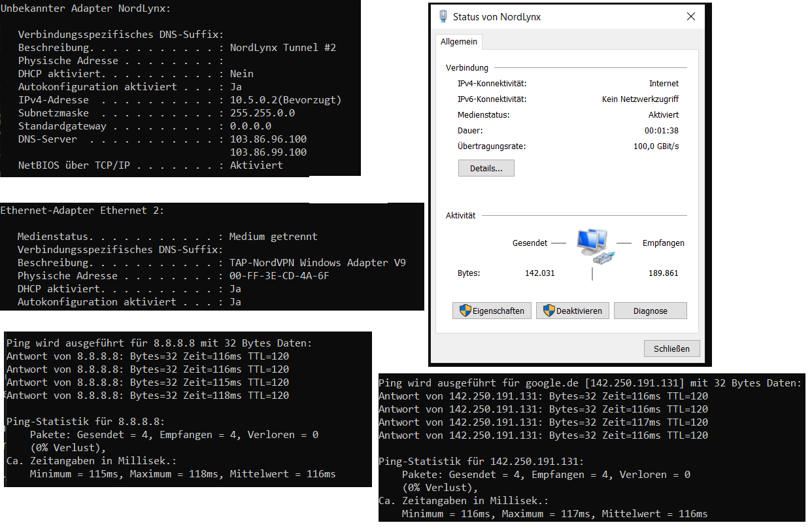Image resolution: width=812 pixels, height=527 pixels.
Task: Click the DHCP aktiviert value Nein
Action: click(242, 74)
